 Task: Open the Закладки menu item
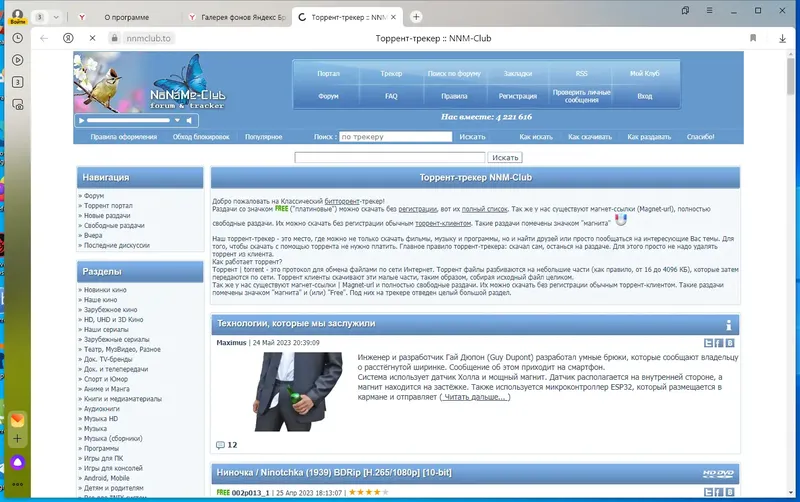pyautogui.click(x=518, y=73)
